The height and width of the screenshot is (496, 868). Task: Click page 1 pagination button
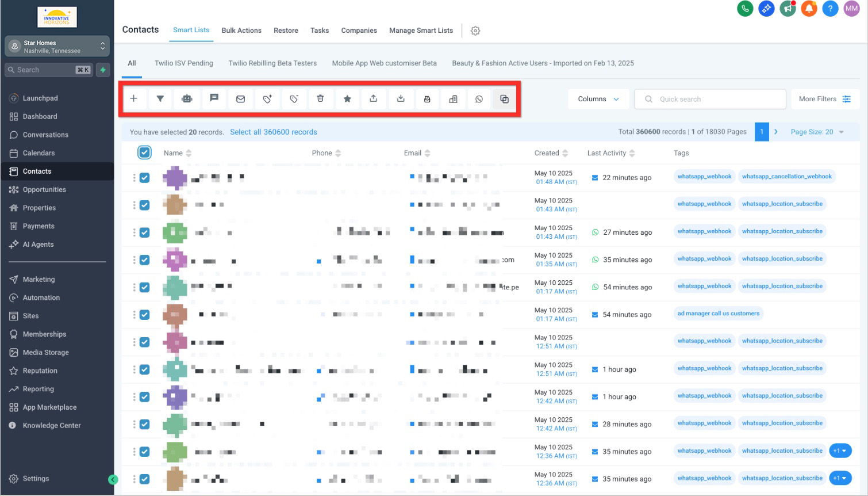click(x=762, y=132)
